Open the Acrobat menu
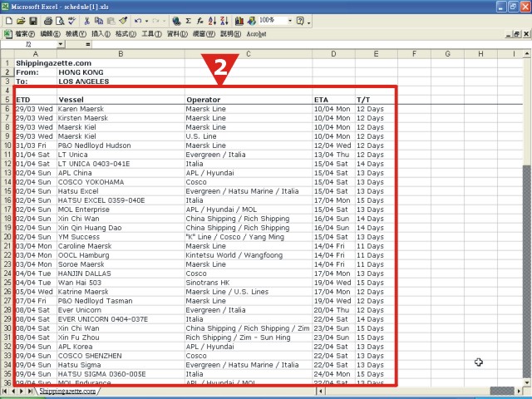This screenshot has height=399, width=532. pyautogui.click(x=256, y=34)
